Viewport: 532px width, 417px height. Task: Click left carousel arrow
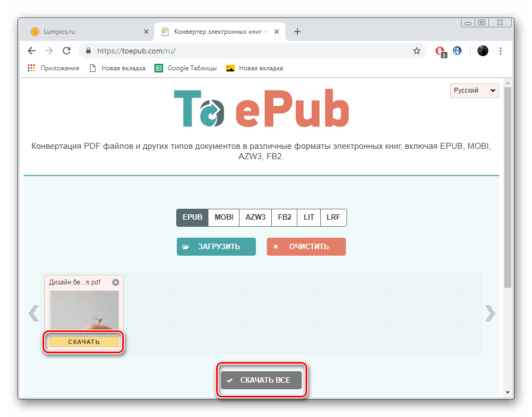[x=34, y=313]
